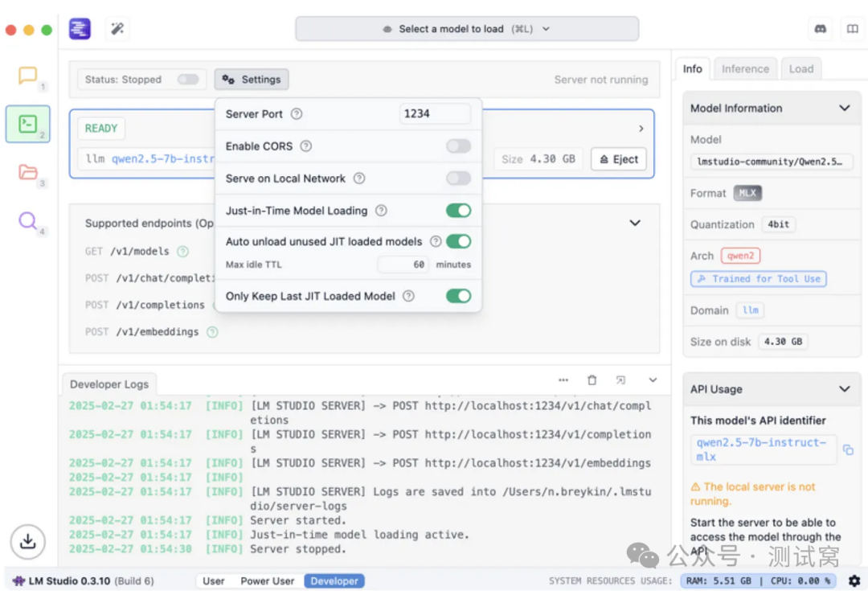The image size is (868, 591).
Task: Click the Just-in-Time Model Loading help icon
Action: point(381,211)
